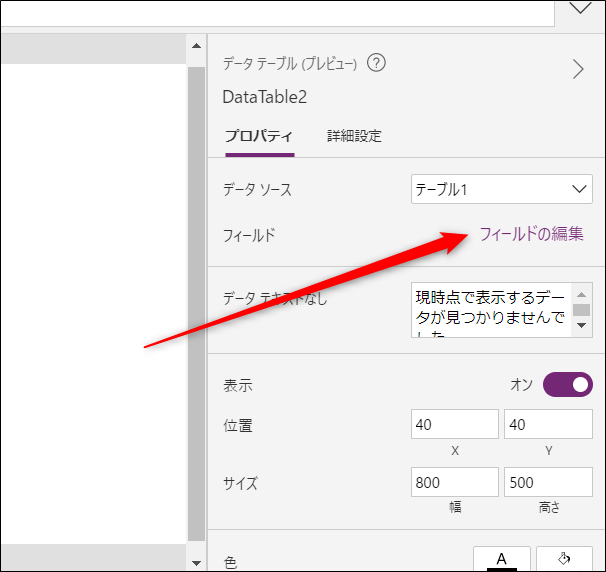The height and width of the screenshot is (572, 606).
Task: Click the no-data text box up arrow
Action: click(x=581, y=295)
